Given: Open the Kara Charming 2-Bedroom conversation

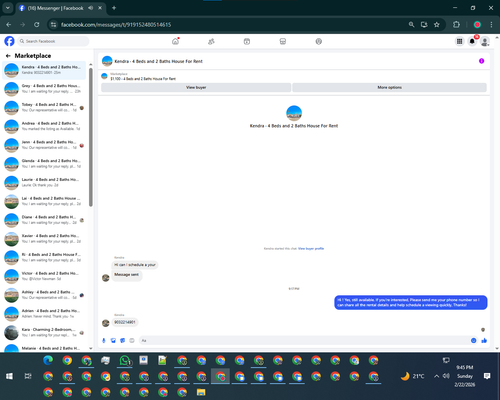Looking at the screenshot, I should coord(44,332).
